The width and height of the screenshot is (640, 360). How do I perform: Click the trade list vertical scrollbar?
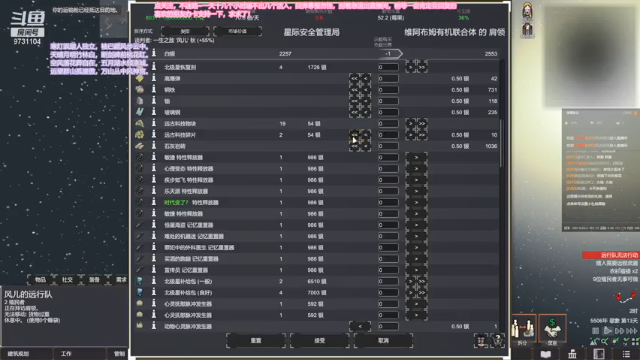point(502,143)
